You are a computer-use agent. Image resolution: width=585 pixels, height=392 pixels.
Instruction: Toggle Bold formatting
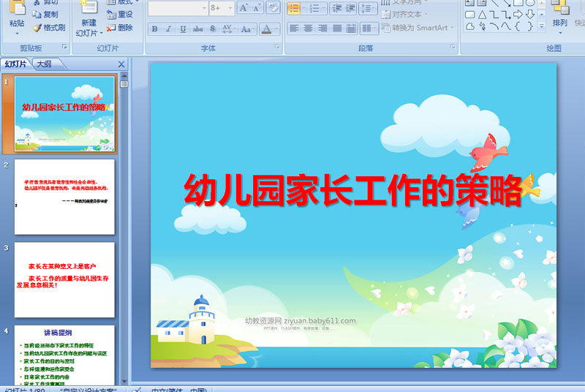pos(154,29)
